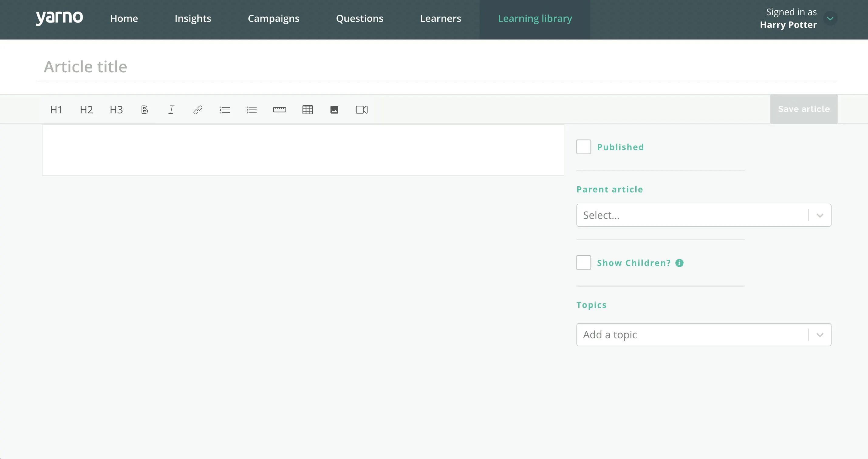Open the Parent article Select dropdown
This screenshot has width=868, height=459.
[x=704, y=215]
